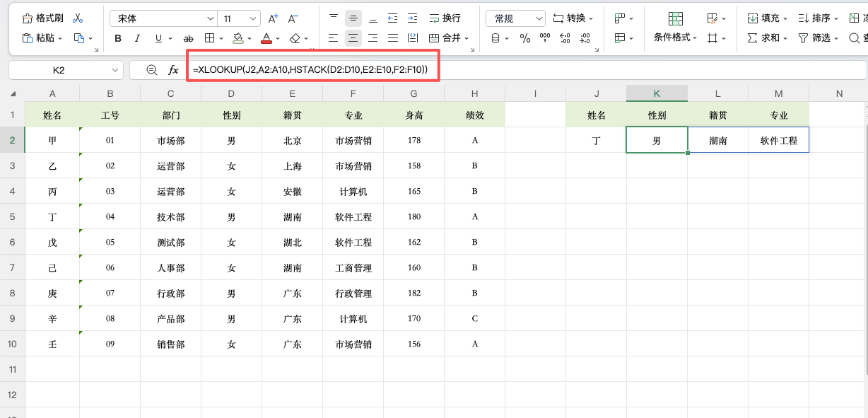Click the Decrease decimal places icon

pyautogui.click(x=585, y=38)
